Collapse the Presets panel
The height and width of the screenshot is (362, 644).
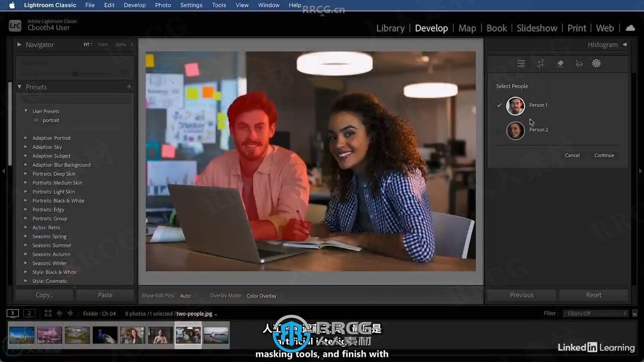point(20,87)
